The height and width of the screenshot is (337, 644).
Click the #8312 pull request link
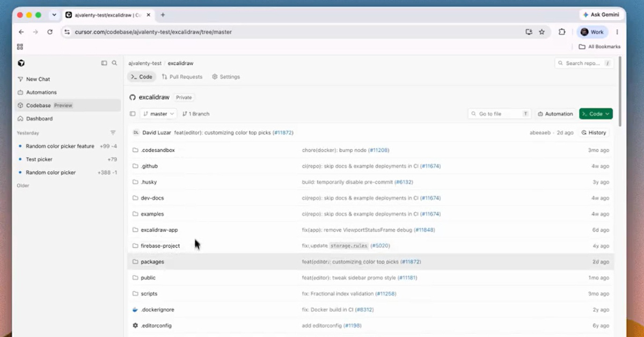[x=364, y=310]
